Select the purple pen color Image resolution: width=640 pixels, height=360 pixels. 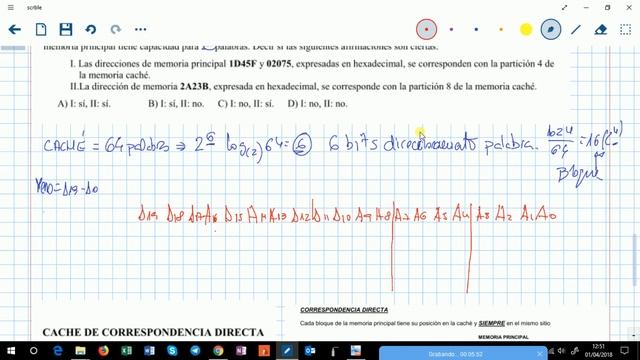(x=451, y=29)
